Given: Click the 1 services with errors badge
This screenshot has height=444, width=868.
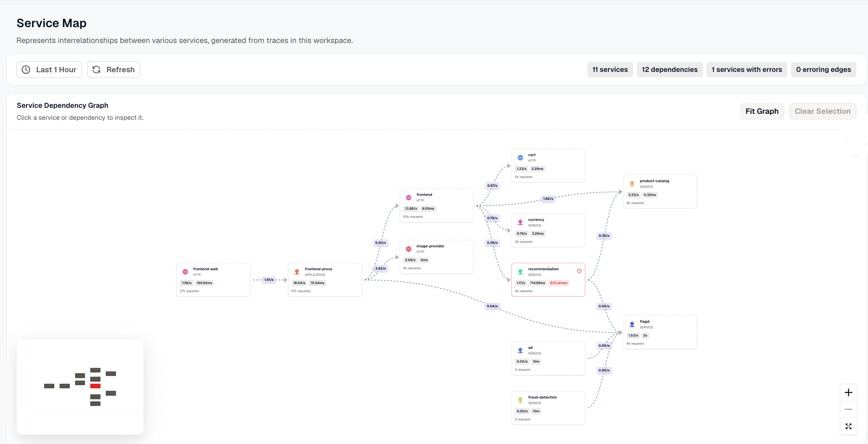Looking at the screenshot, I should click(x=747, y=69).
